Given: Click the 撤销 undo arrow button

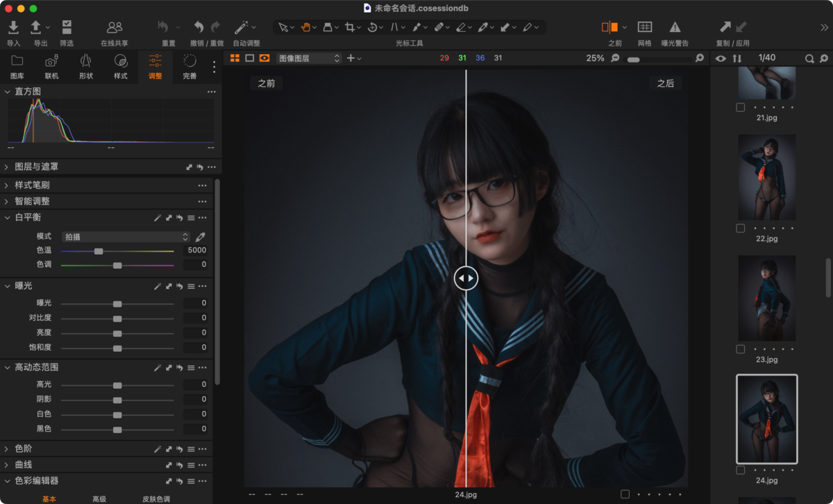Looking at the screenshot, I should pos(199,27).
